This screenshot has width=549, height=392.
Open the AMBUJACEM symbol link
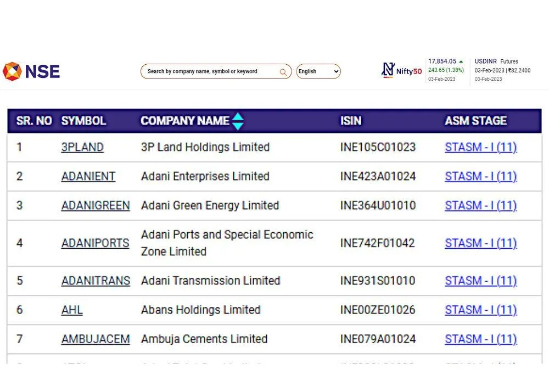[96, 339]
